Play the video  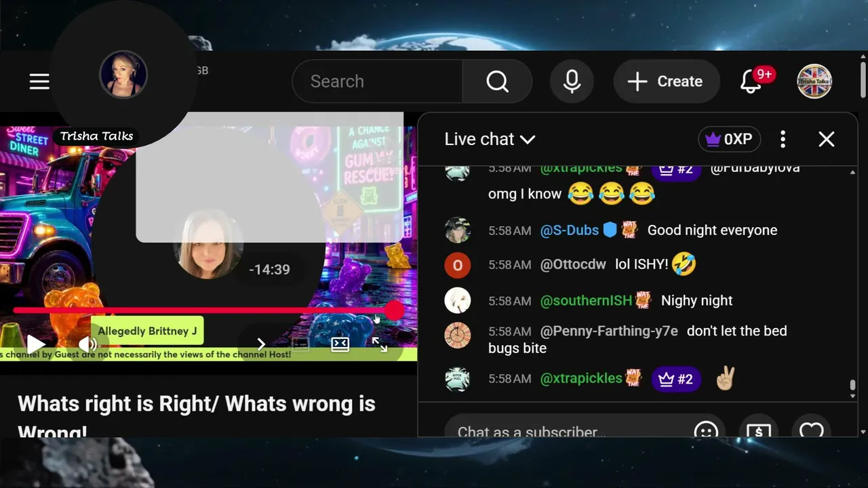(35, 344)
